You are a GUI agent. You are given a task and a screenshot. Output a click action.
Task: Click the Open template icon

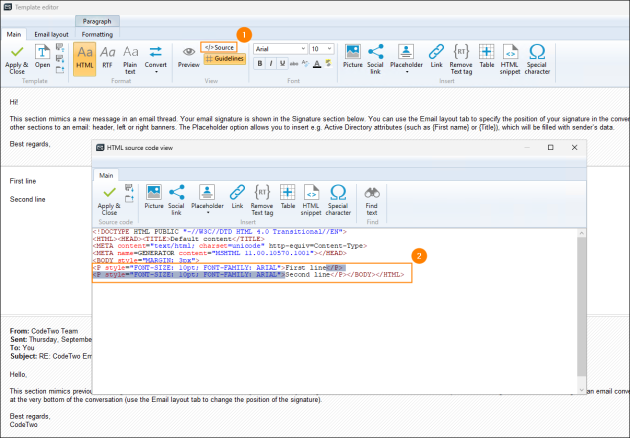coord(42,56)
